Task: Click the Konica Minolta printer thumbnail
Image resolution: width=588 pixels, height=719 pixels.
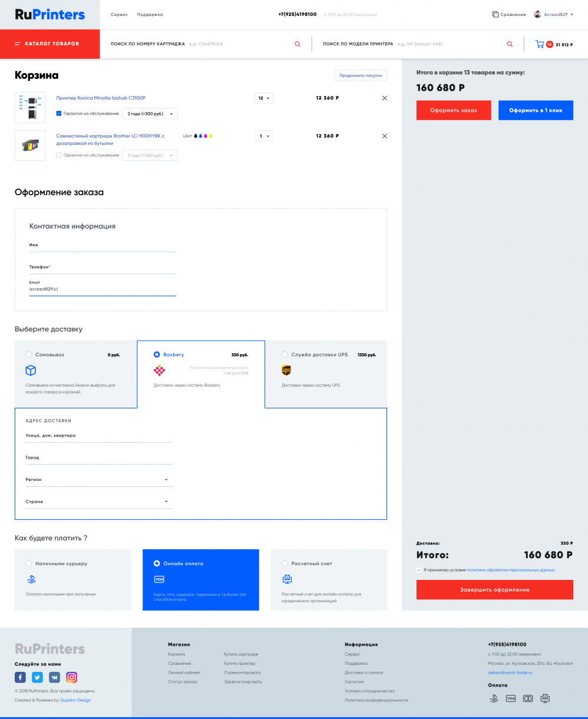Action: point(30,107)
